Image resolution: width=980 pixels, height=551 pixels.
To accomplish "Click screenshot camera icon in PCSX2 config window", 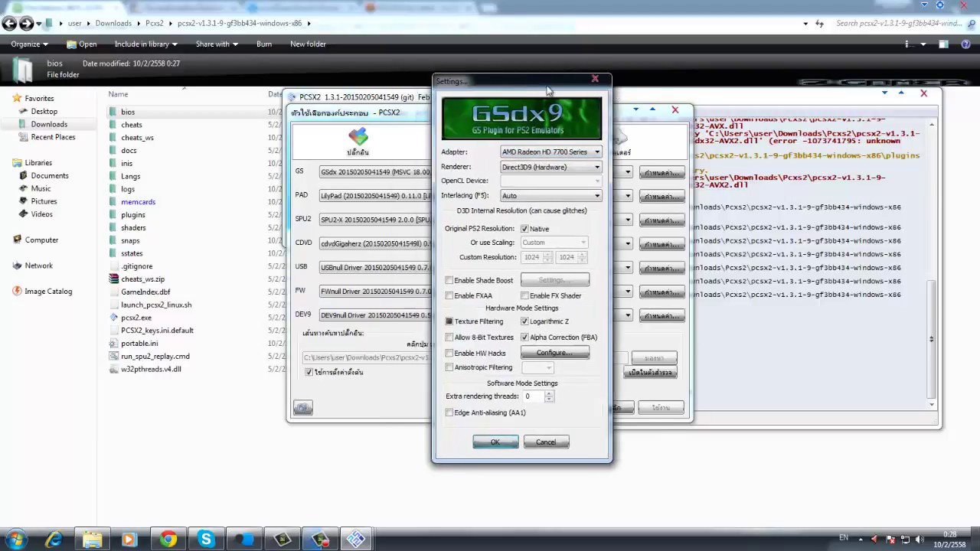I will pos(303,408).
